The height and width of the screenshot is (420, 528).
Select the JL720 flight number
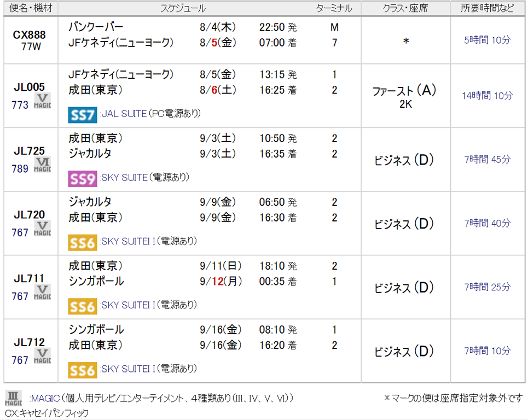pos(30,215)
